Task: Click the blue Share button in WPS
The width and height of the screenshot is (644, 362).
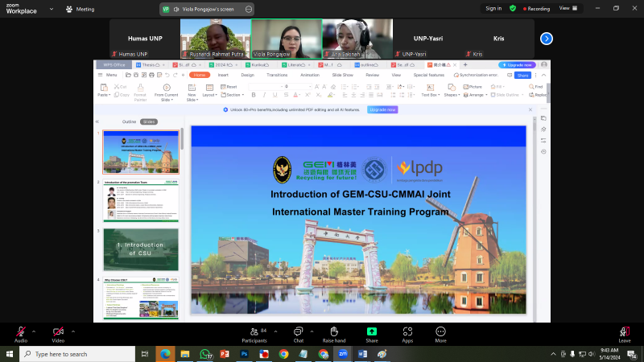Action: point(522,75)
